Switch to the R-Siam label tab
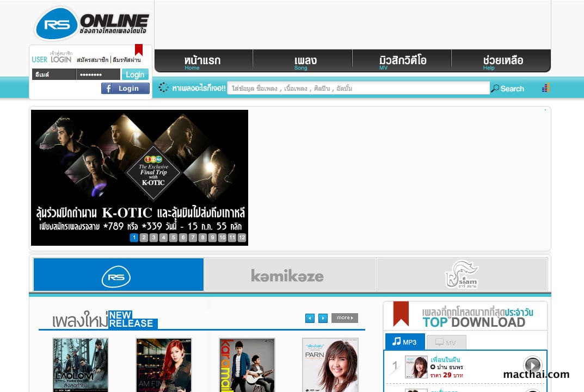584x392 pixels. pyautogui.click(x=462, y=275)
